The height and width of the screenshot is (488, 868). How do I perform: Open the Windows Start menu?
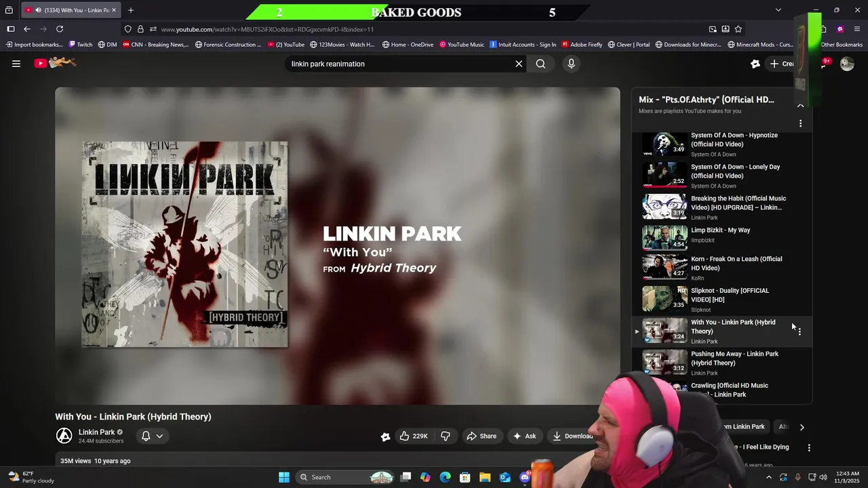[284, 477]
